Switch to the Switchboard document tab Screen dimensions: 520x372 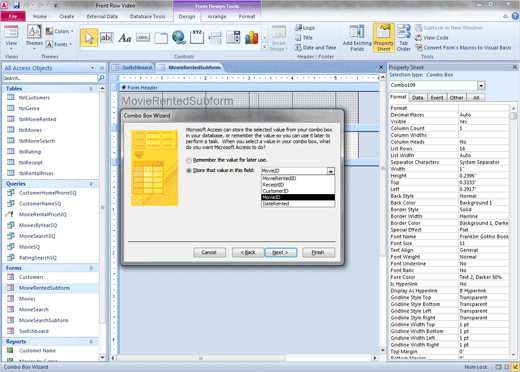[x=133, y=68]
